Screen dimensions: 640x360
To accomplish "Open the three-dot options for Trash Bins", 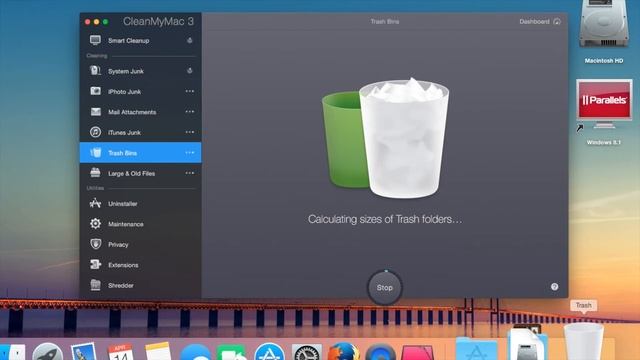I will (x=190, y=153).
